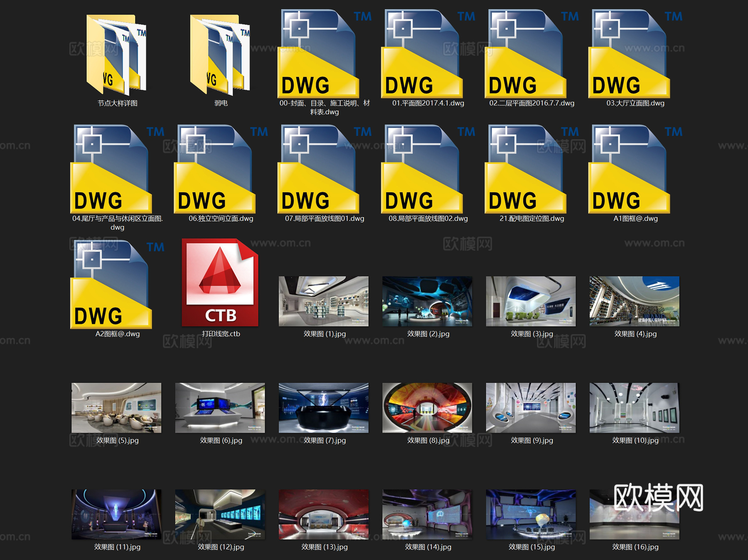Image resolution: width=748 pixels, height=560 pixels.
Task: Click the 效果图 (5).jpg thumbnail
Action: tap(116, 408)
